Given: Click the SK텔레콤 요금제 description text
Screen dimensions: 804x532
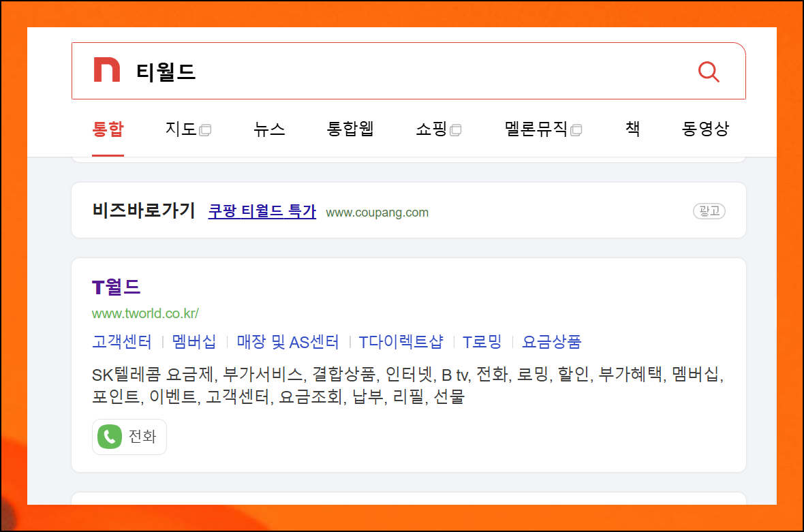Looking at the screenshot, I should 407,386.
